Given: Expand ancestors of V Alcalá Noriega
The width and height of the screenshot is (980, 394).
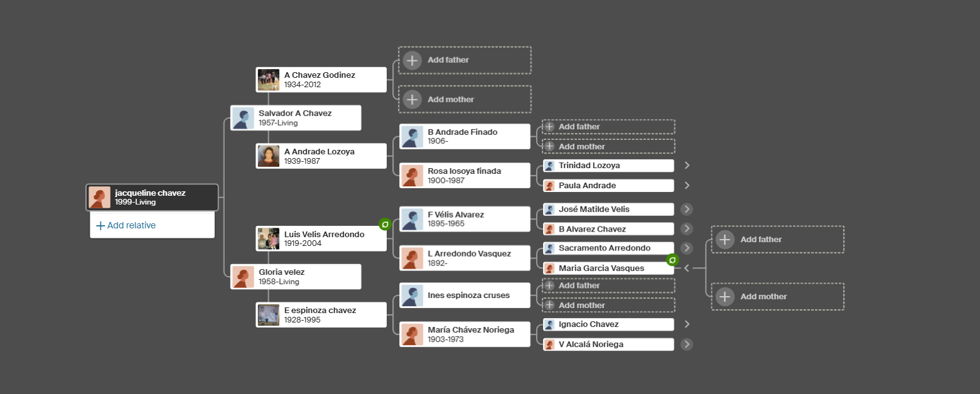Looking at the screenshot, I should click(687, 344).
